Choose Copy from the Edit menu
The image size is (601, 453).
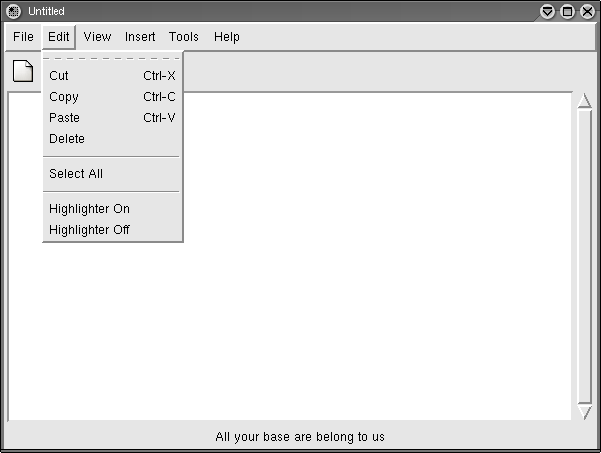click(111, 97)
